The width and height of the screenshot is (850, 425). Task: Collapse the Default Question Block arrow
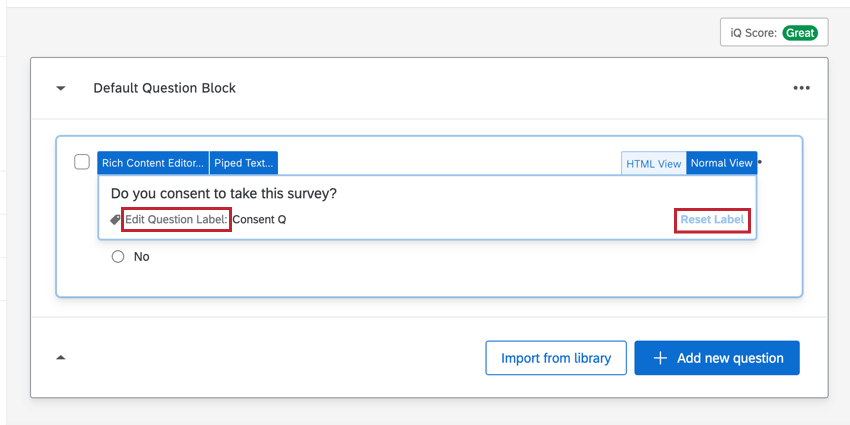click(61, 88)
